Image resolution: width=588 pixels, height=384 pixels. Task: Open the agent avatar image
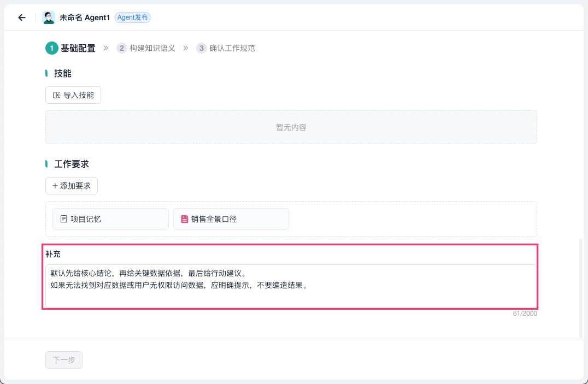pos(49,17)
